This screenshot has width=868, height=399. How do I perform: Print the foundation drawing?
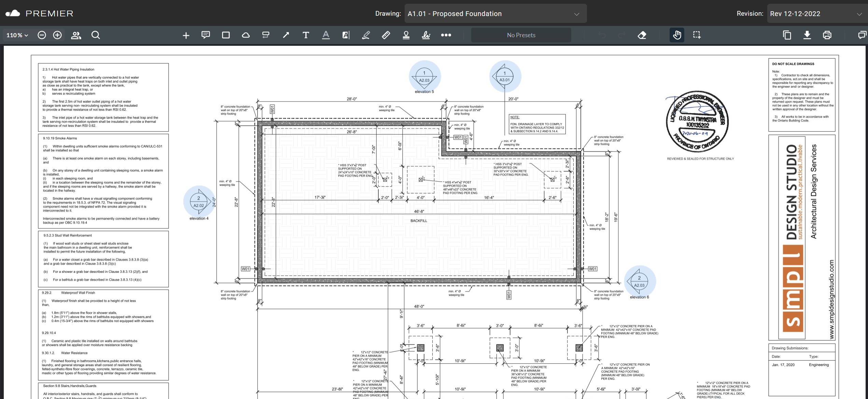[827, 35]
